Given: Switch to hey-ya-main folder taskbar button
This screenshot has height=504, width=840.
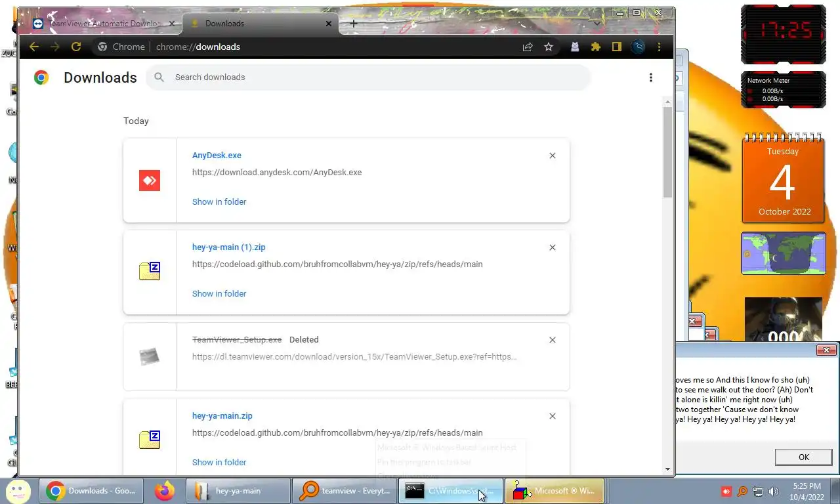Looking at the screenshot, I should click(238, 491).
